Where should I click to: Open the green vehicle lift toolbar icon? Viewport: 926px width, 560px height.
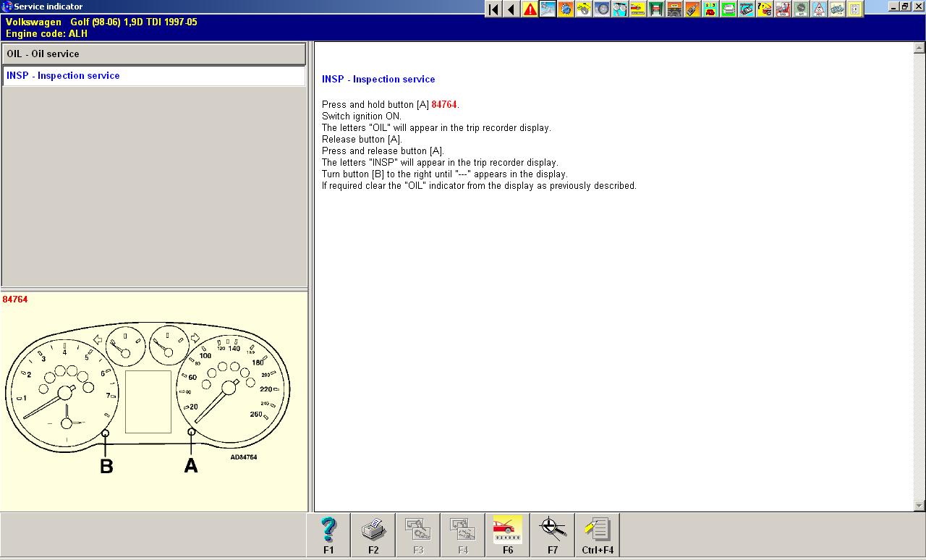tap(656, 9)
